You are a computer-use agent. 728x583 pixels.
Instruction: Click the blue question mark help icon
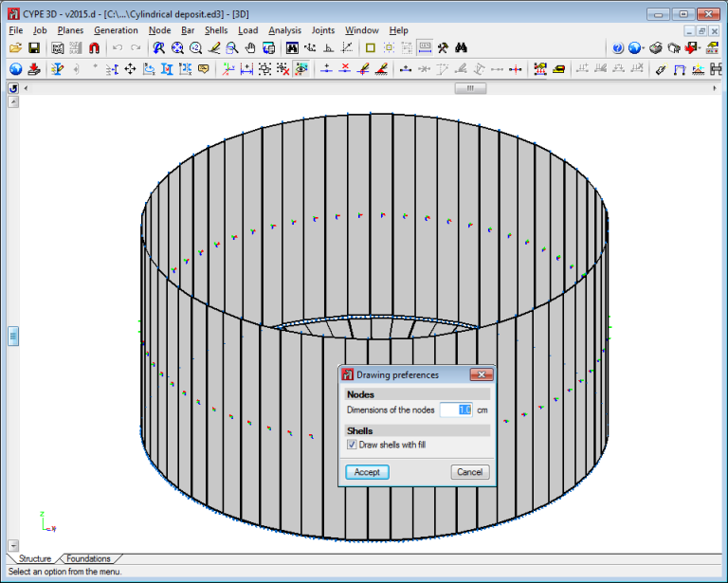click(618, 48)
